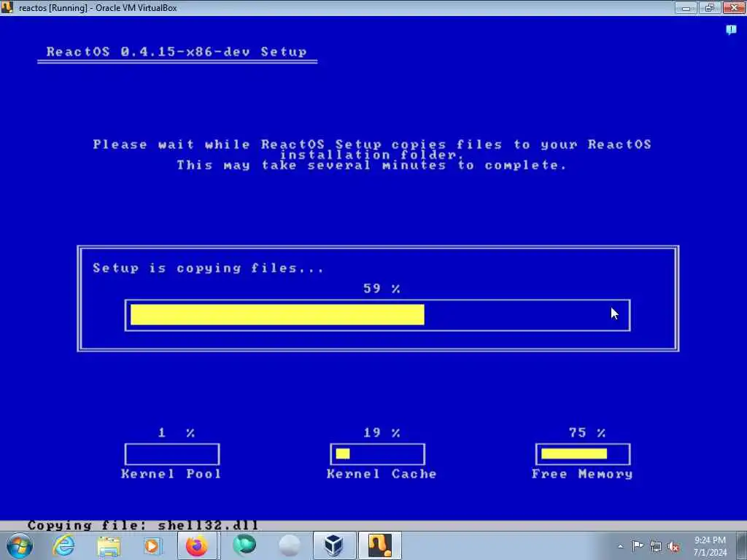Click the "Free Memory" label
This screenshot has width=747, height=560.
(582, 474)
